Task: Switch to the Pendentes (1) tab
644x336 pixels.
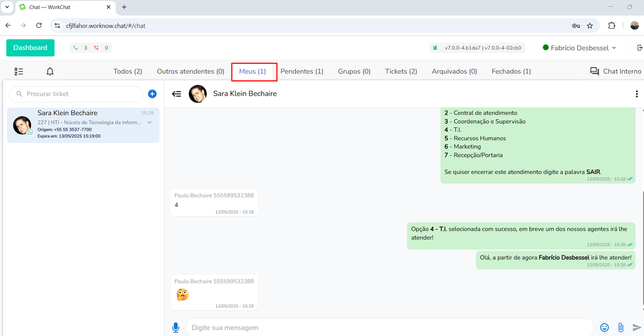Action: 302,71
